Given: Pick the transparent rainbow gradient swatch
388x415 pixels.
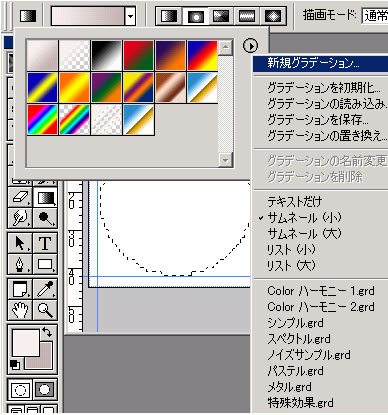Looking at the screenshot, I should click(x=74, y=119).
